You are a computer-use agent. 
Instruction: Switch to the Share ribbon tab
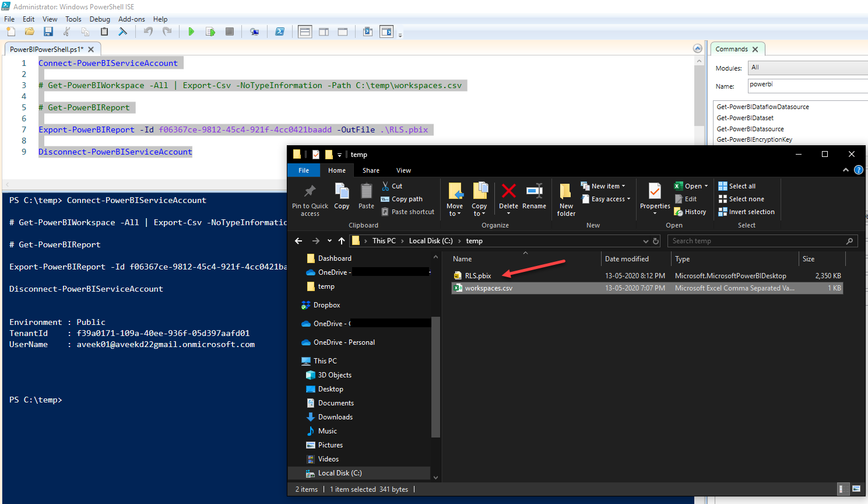point(371,170)
